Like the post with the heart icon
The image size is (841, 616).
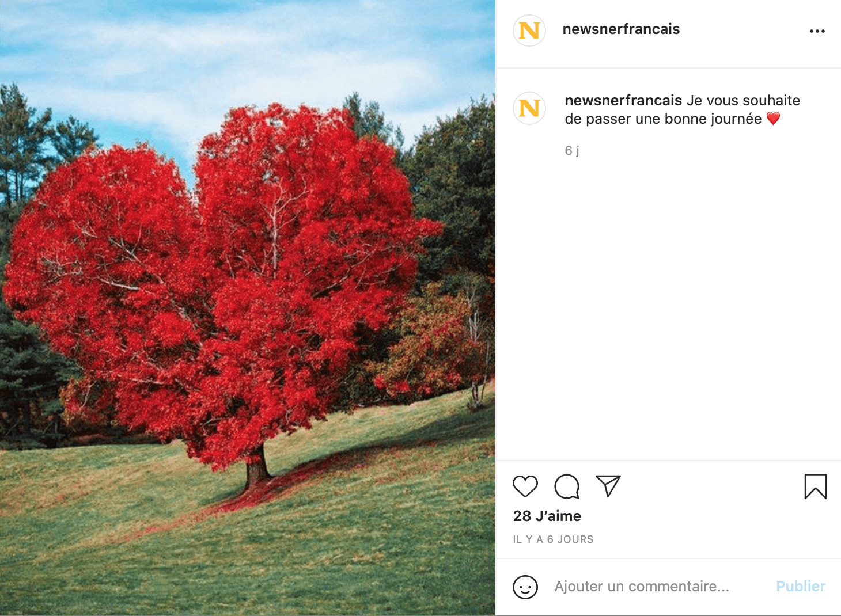(525, 486)
